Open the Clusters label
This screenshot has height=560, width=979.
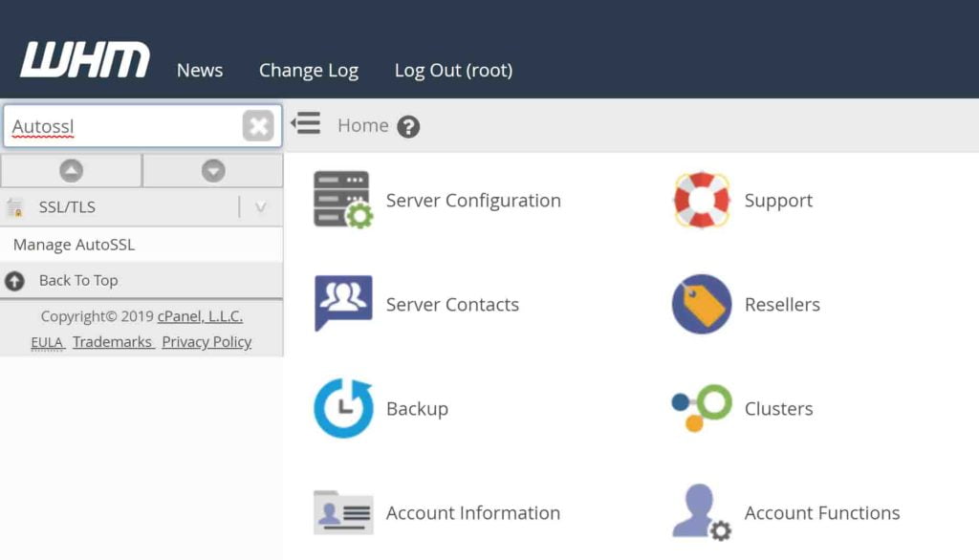pyautogui.click(x=778, y=409)
